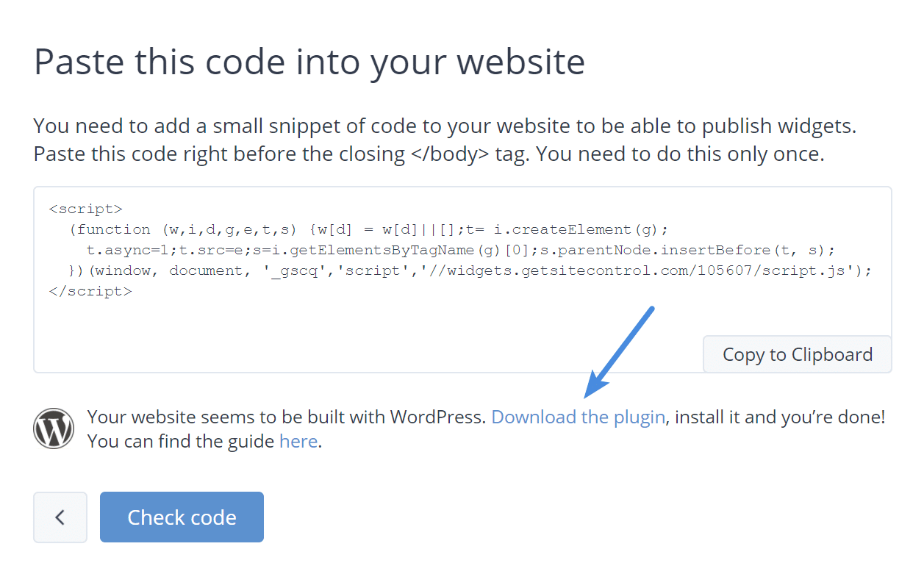Click the t.async=1 code line
Viewport: 924px width, 574px height.
click(x=461, y=250)
